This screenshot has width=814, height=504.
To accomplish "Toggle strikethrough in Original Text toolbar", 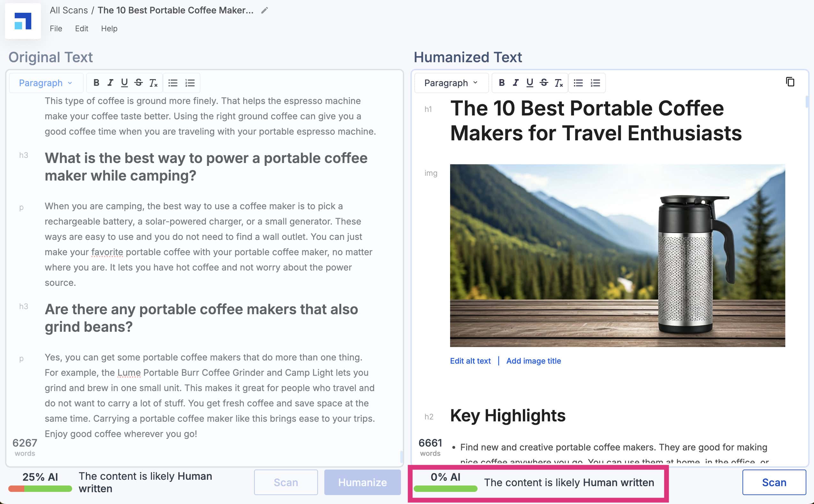I will (139, 83).
